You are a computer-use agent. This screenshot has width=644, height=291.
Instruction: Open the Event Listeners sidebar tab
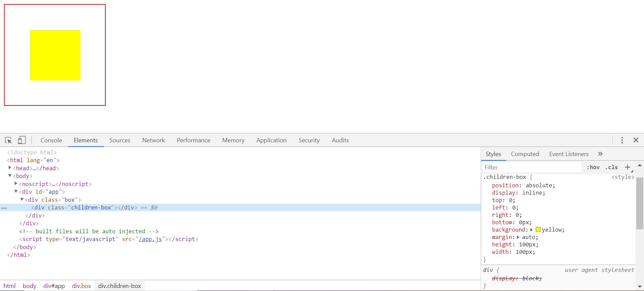click(x=569, y=154)
